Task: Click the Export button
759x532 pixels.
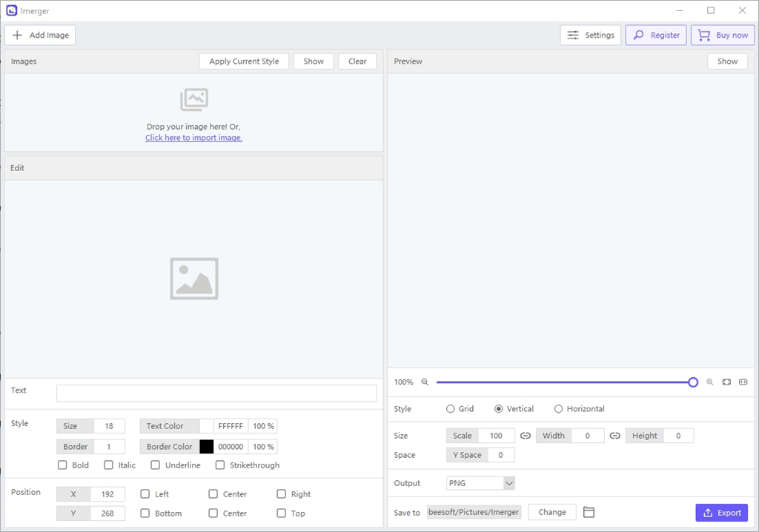Action: click(722, 513)
